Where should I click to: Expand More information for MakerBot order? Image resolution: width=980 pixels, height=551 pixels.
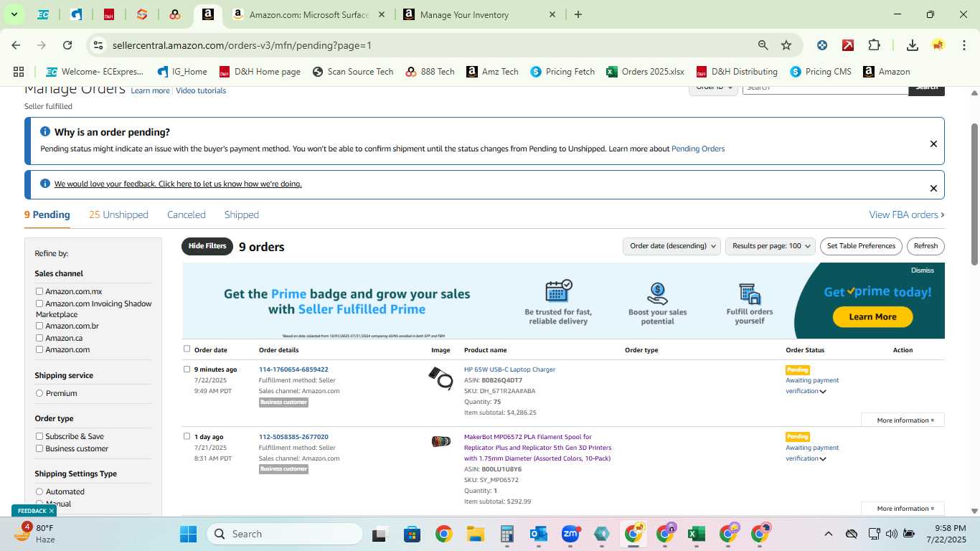click(903, 508)
